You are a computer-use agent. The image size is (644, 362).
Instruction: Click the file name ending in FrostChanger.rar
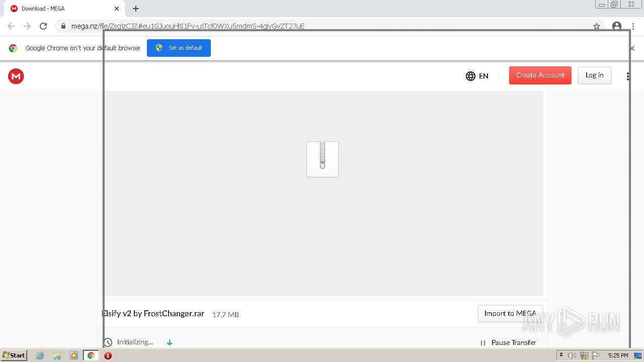(x=153, y=313)
